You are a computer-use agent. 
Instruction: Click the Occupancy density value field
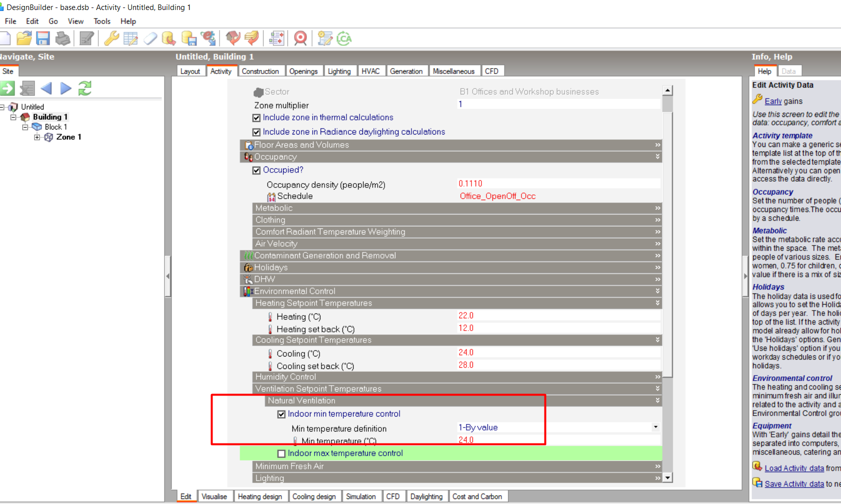559,183
